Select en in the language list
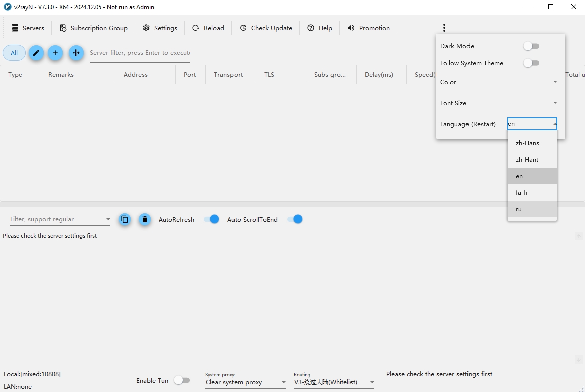Image resolution: width=585 pixels, height=392 pixels. (x=532, y=176)
